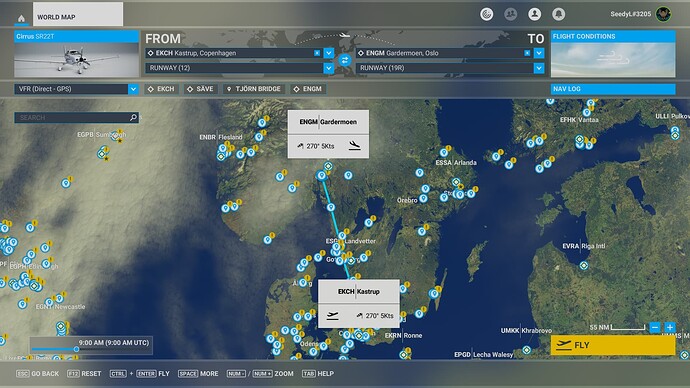The image size is (690, 388).
Task: Open the Flight Conditions panel
Action: click(613, 54)
